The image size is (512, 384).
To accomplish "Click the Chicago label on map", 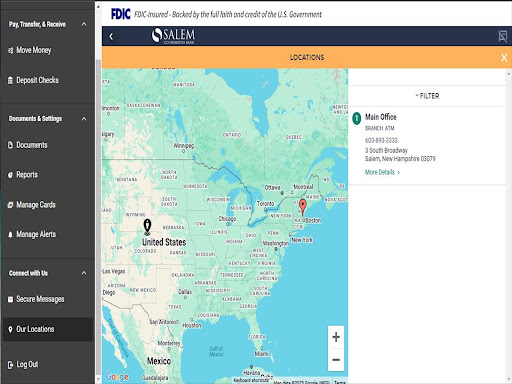I will pyautogui.click(x=227, y=219).
